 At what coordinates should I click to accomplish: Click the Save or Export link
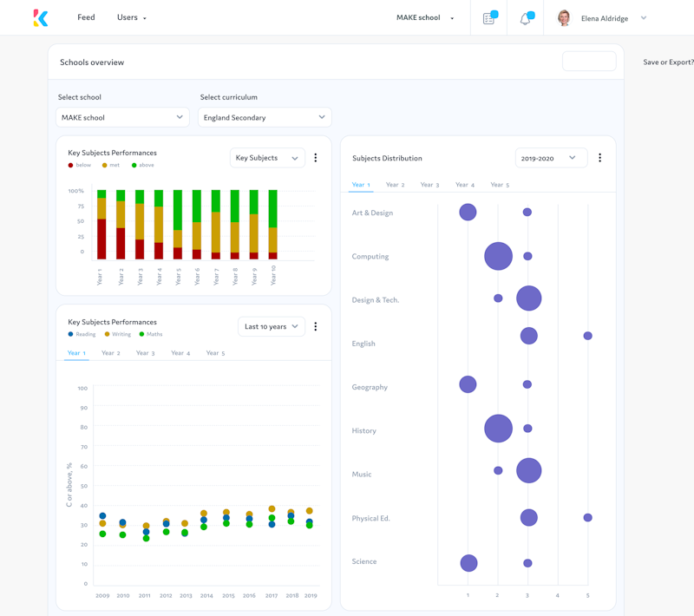tap(667, 62)
